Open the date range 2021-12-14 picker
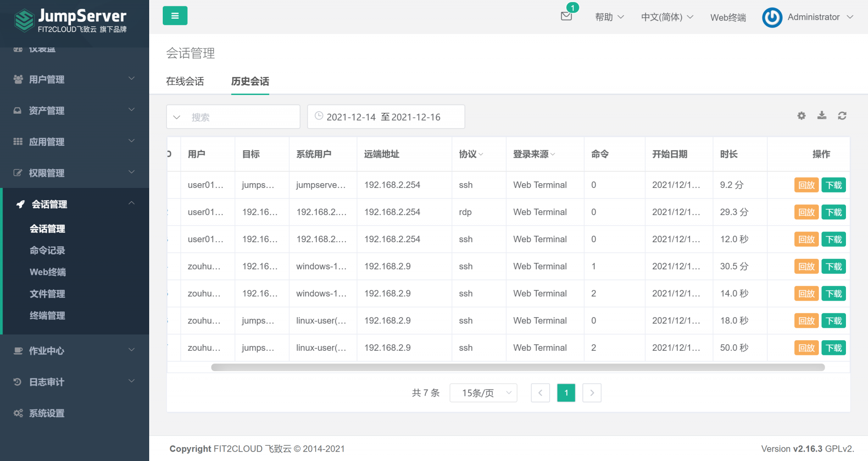 click(x=386, y=117)
